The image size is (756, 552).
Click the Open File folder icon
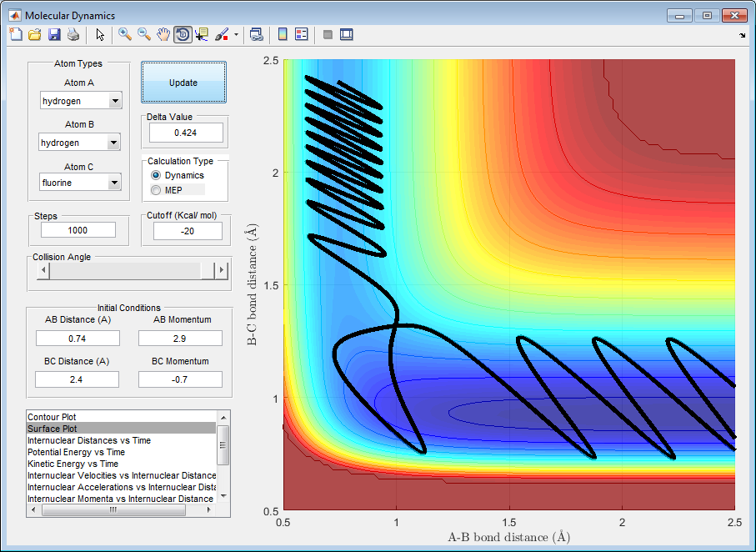pos(35,34)
